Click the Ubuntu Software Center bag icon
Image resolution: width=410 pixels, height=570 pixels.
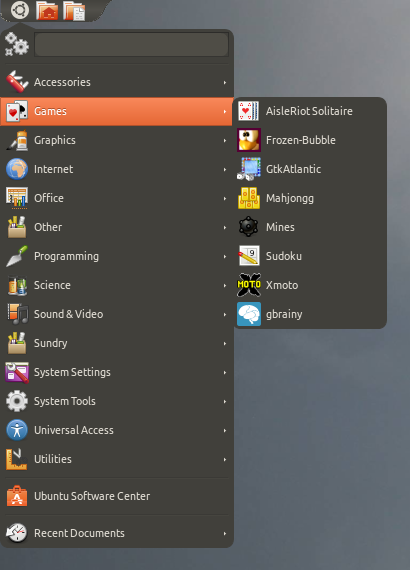click(x=17, y=496)
